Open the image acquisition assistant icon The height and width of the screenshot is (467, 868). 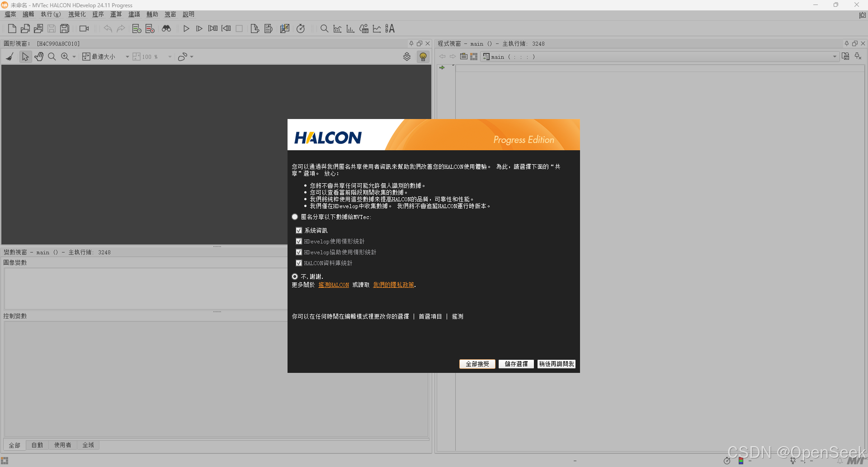click(83, 29)
